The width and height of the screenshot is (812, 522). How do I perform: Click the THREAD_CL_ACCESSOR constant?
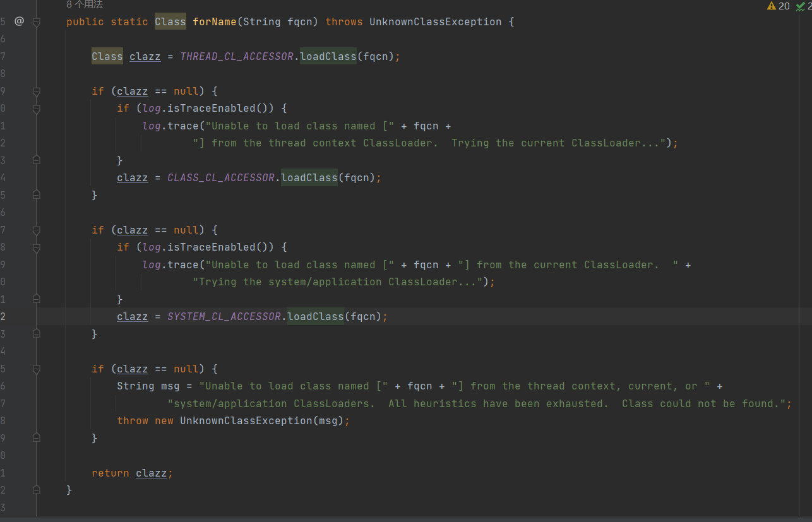pyautogui.click(x=236, y=57)
